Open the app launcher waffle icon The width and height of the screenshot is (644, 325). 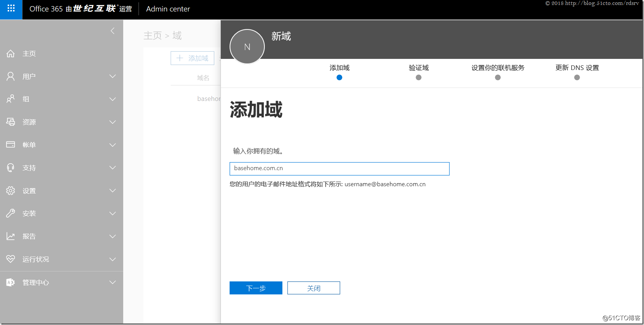(x=11, y=8)
